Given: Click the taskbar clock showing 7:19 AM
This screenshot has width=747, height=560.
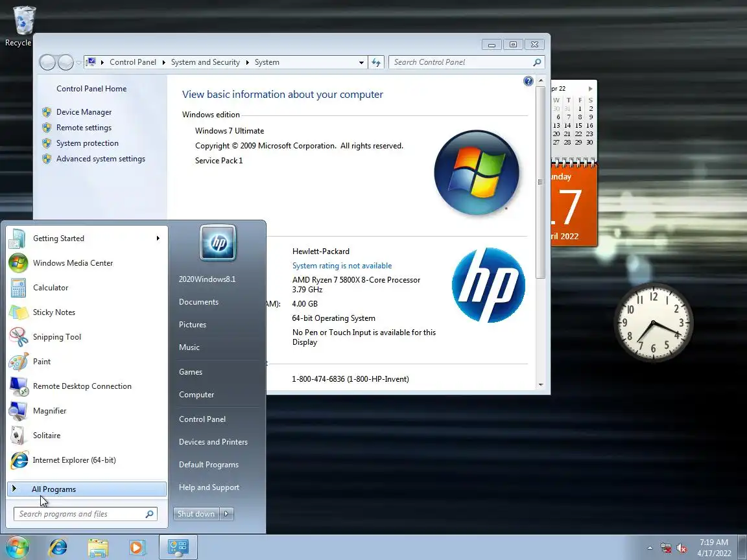Looking at the screenshot, I should click(714, 548).
